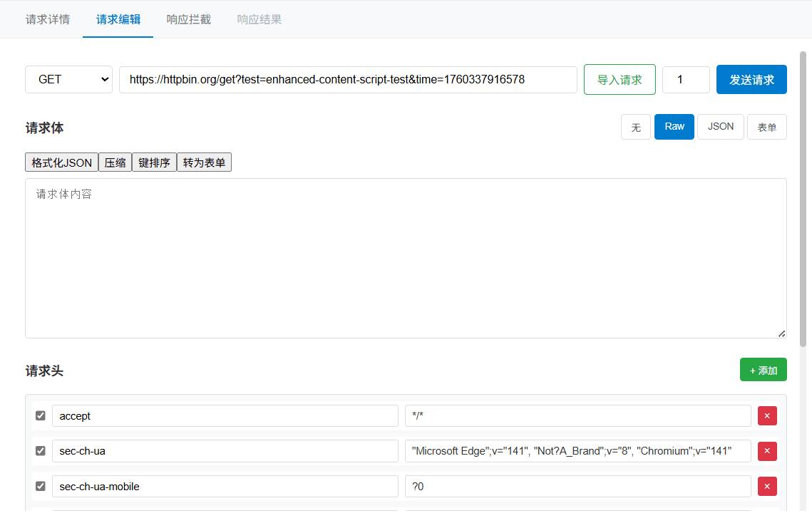
Task: Toggle the sec-ch-ua-mobile header checkbox
Action: click(x=41, y=486)
